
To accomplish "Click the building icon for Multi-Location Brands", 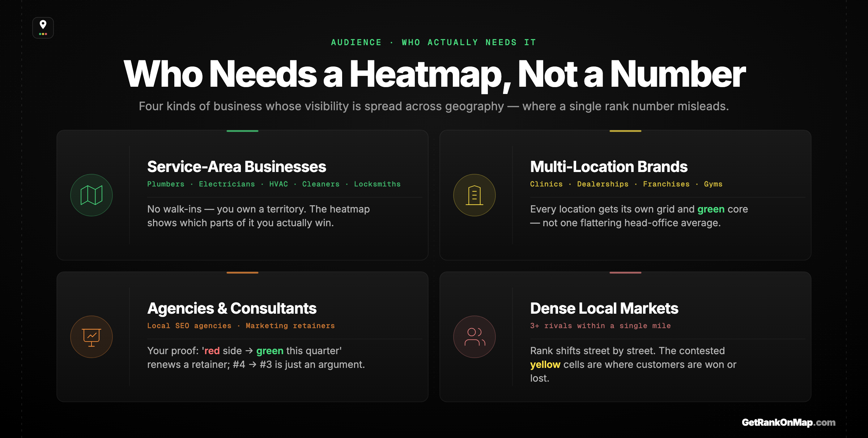I will point(475,195).
